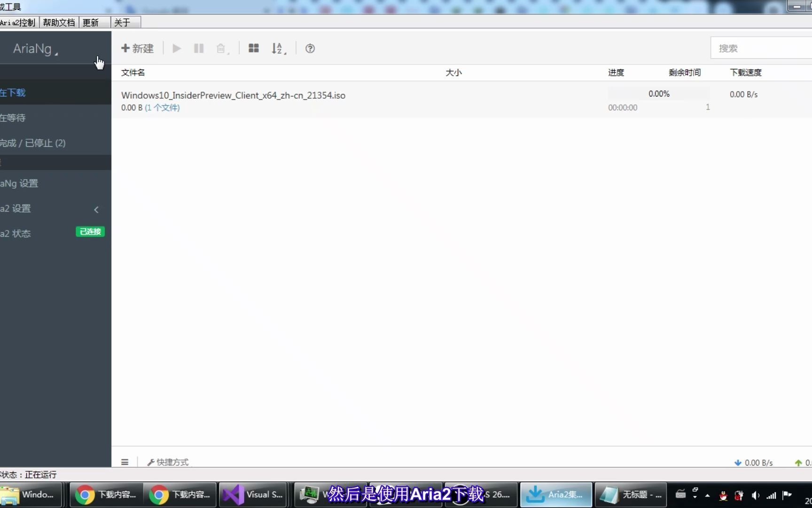Switch to 无标题 notepad taskbar button

(x=631, y=494)
